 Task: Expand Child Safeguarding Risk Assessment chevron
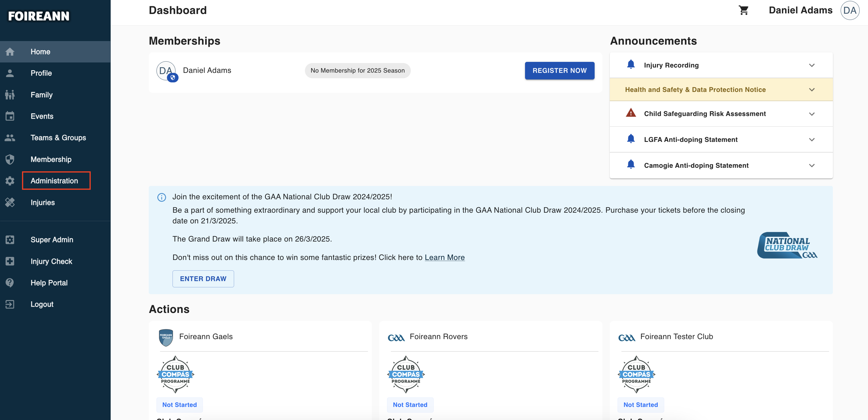pos(812,114)
